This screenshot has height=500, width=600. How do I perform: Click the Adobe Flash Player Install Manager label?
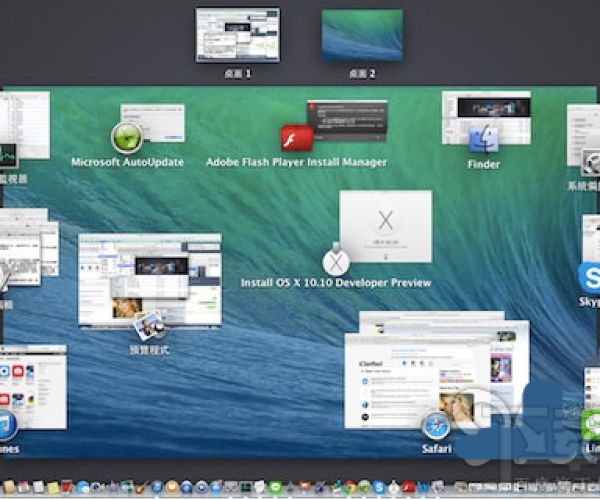coord(297,162)
